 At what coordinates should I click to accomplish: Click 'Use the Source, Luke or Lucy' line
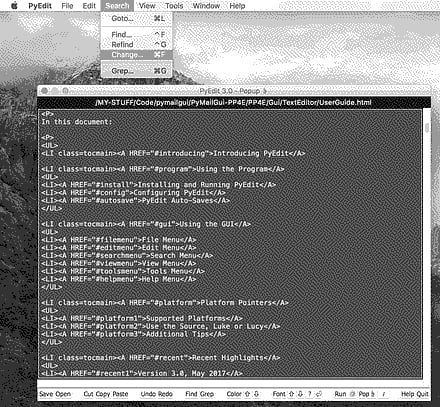[161, 326]
